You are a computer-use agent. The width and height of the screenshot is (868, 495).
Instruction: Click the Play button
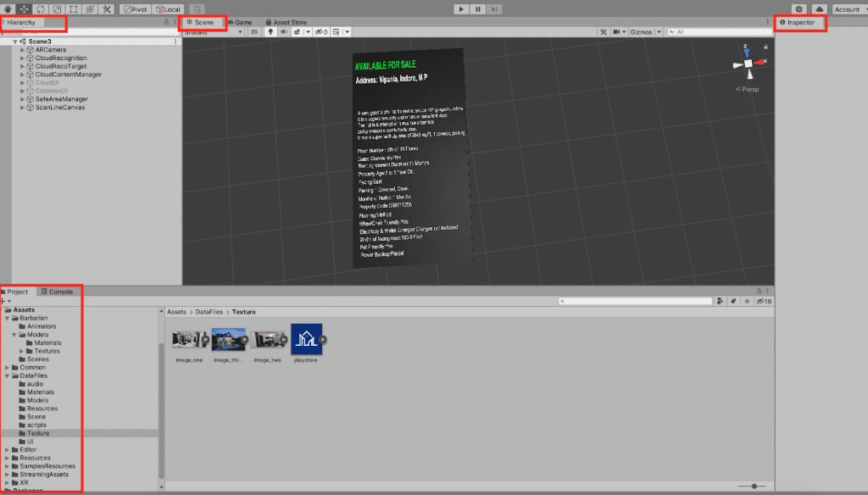click(461, 8)
